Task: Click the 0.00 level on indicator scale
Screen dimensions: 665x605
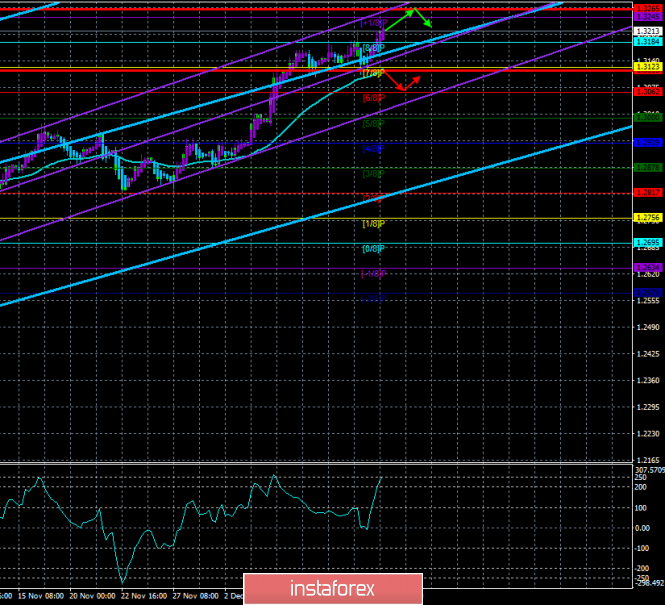Action: [643, 528]
